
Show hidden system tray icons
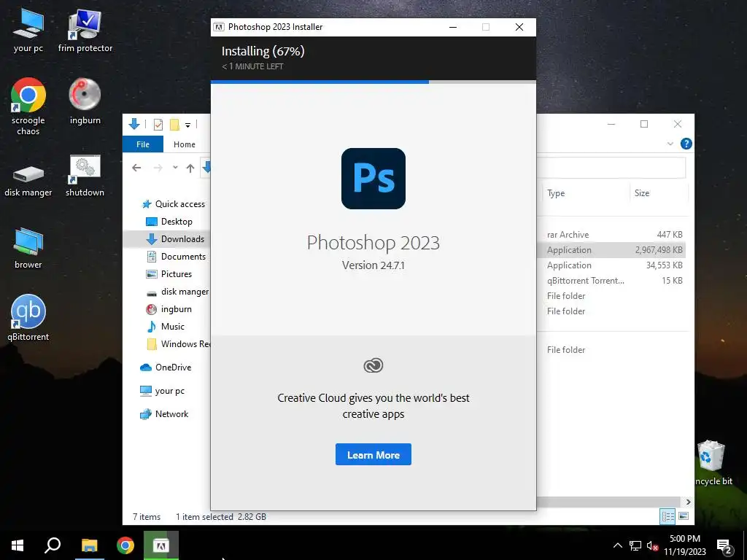(617, 545)
